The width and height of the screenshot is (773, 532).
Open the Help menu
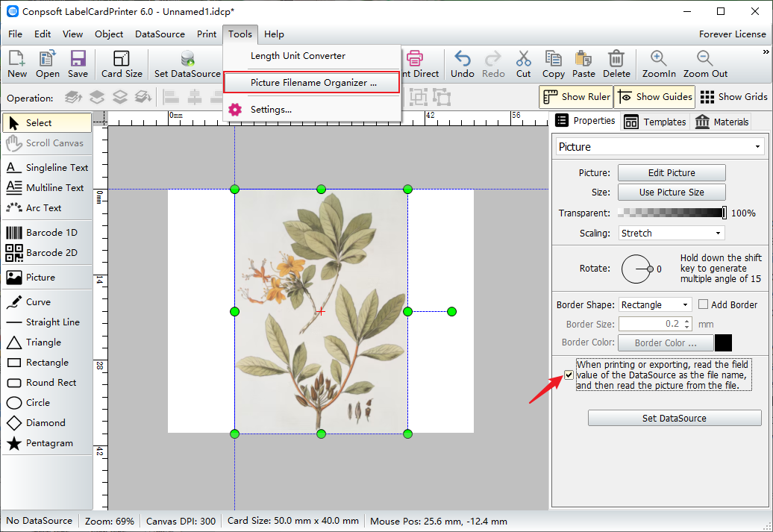coord(274,34)
